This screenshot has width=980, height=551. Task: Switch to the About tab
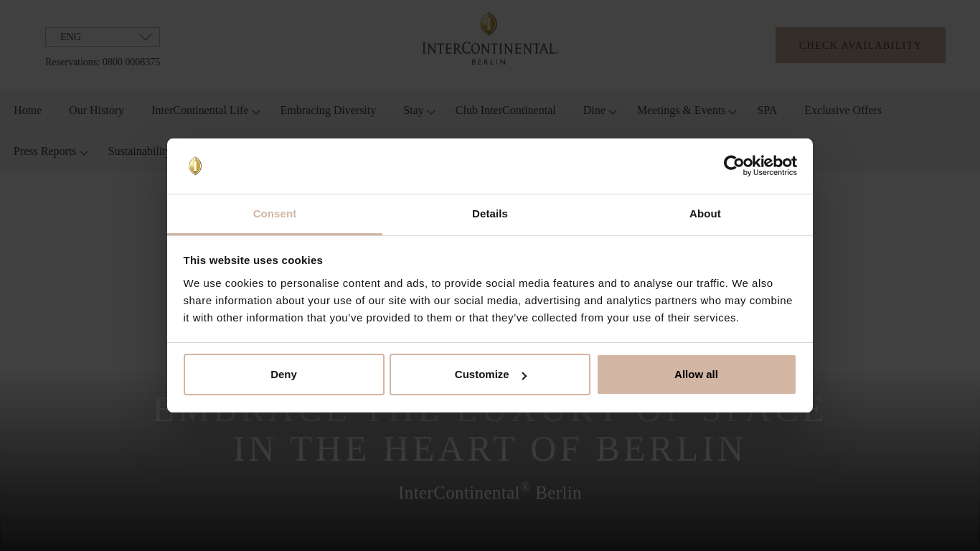[705, 214]
